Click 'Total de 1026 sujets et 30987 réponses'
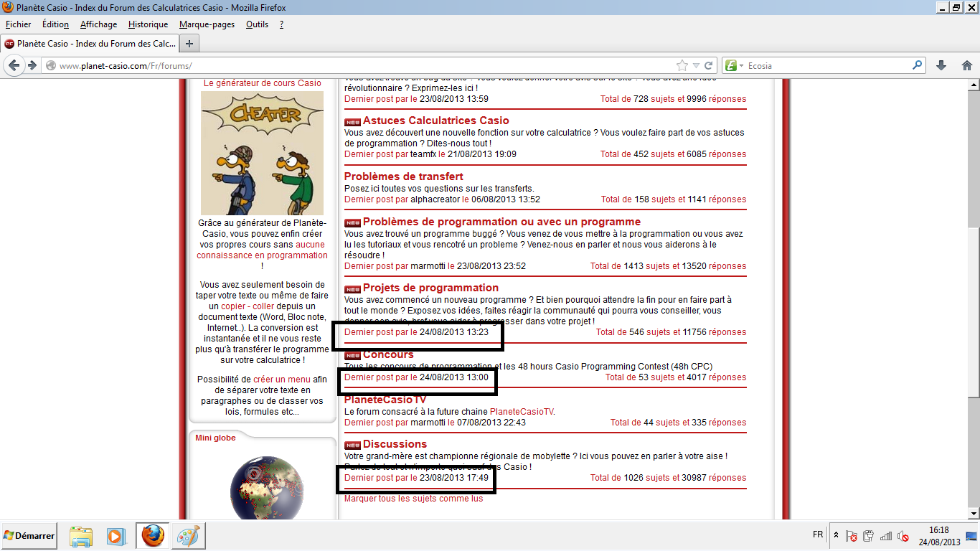The width and height of the screenshot is (980, 551). [x=668, y=478]
